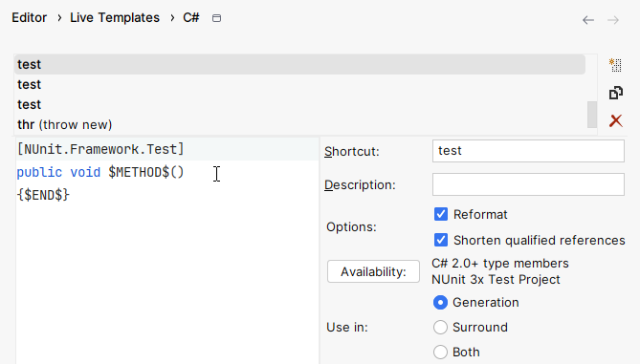Uncheck the Reformat checkbox
This screenshot has height=364, width=640.
[441, 214]
